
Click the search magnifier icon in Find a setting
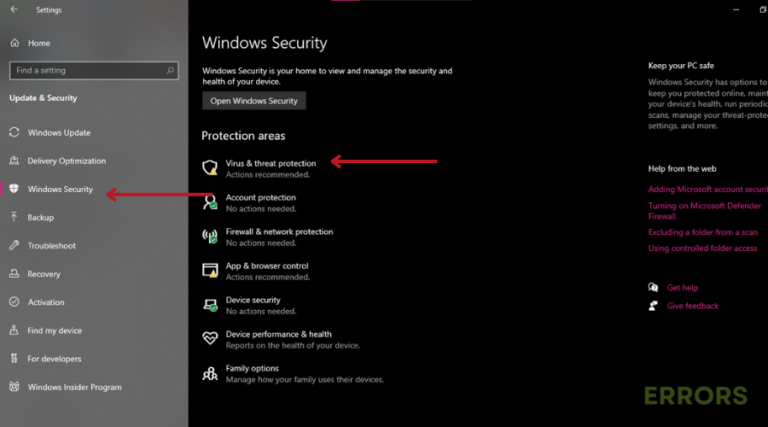[171, 70]
